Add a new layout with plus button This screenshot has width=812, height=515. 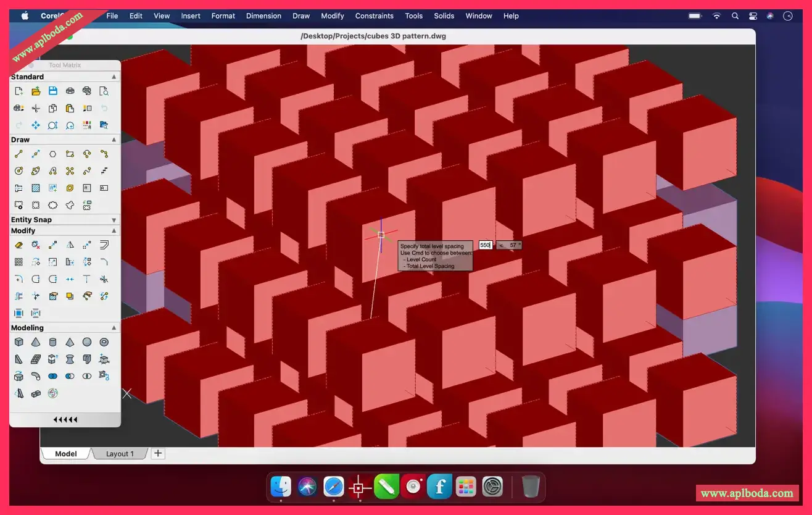[x=158, y=453]
